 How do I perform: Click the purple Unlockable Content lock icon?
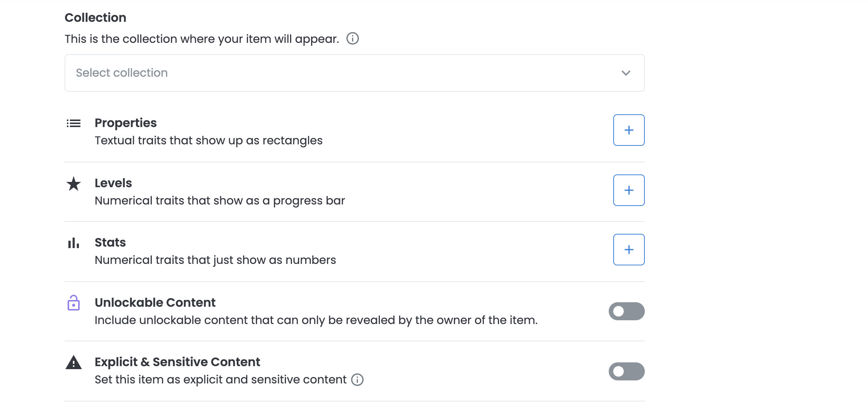point(74,303)
